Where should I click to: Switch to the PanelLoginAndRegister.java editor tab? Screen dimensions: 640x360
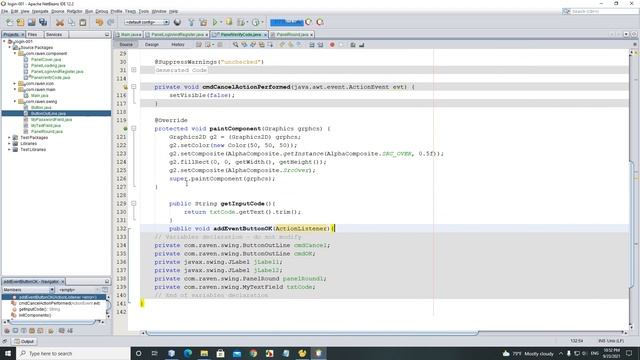point(177,35)
